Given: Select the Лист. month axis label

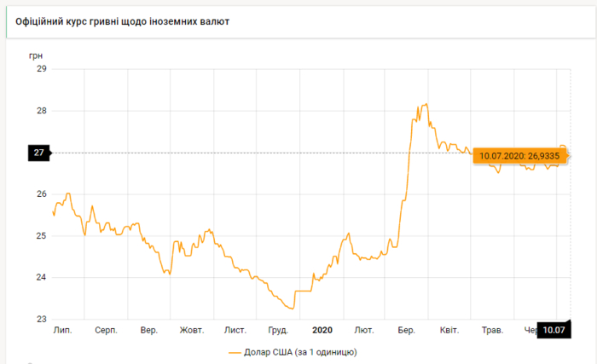Looking at the screenshot, I should click(x=235, y=330).
